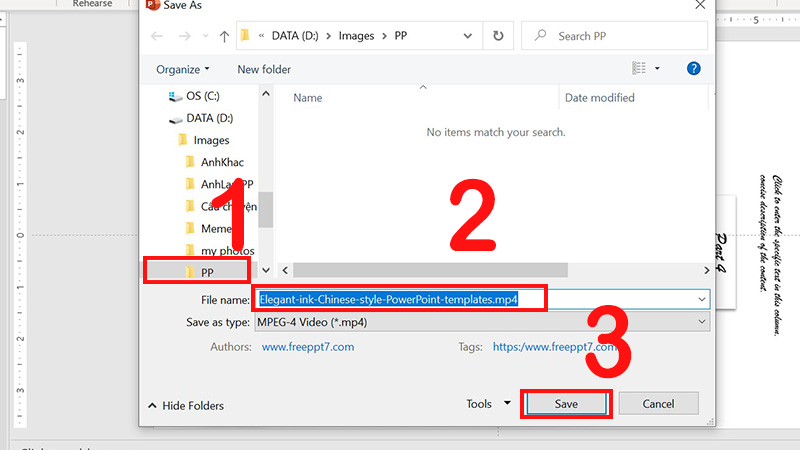Open the Tools dropdown menu
The height and width of the screenshot is (450, 800).
click(x=488, y=404)
